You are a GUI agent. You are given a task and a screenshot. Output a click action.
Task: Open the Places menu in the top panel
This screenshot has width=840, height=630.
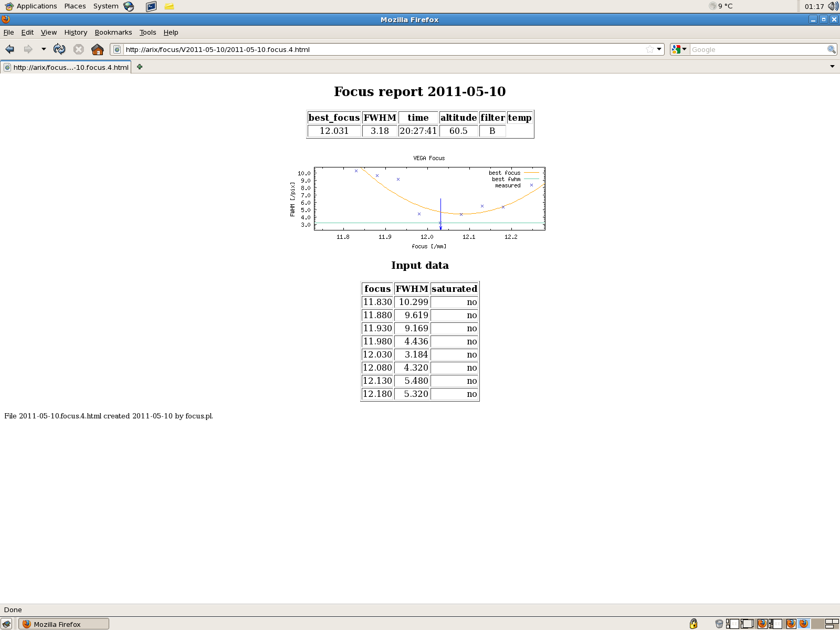(75, 6)
